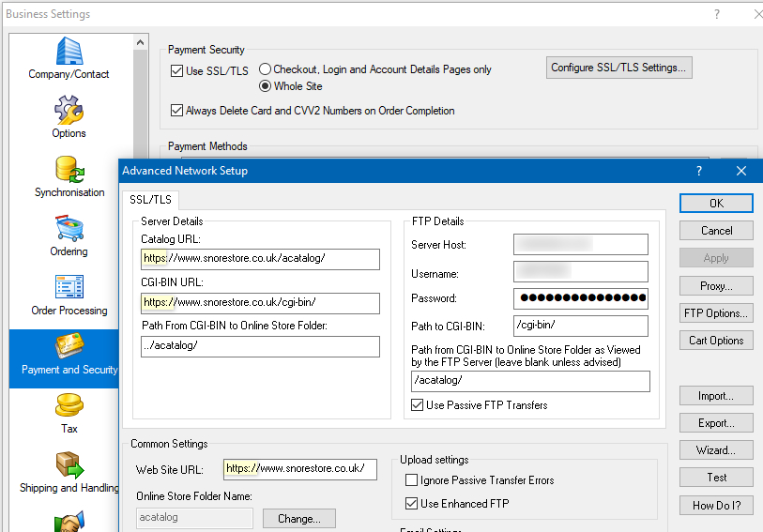The image size is (763, 532).
Task: Click the Proxy button
Action: click(x=716, y=286)
